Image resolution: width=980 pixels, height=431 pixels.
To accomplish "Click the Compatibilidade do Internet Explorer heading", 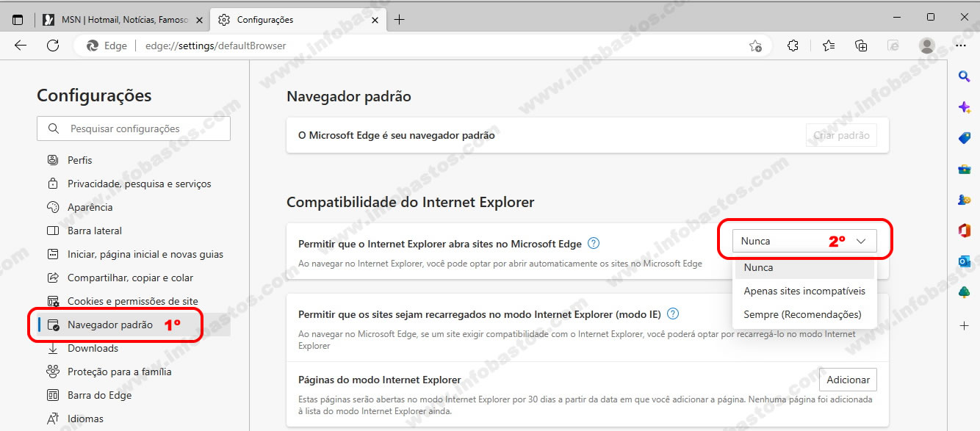I will [x=411, y=202].
